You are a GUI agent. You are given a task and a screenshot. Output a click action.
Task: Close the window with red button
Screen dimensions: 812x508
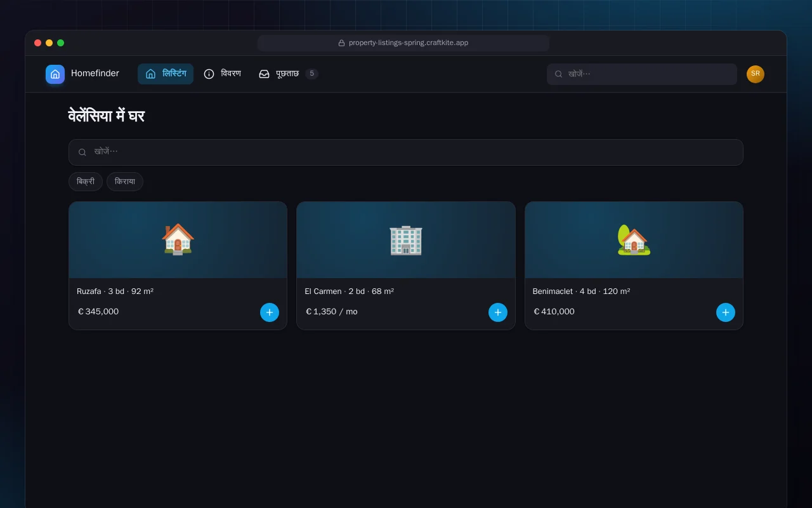coord(38,43)
